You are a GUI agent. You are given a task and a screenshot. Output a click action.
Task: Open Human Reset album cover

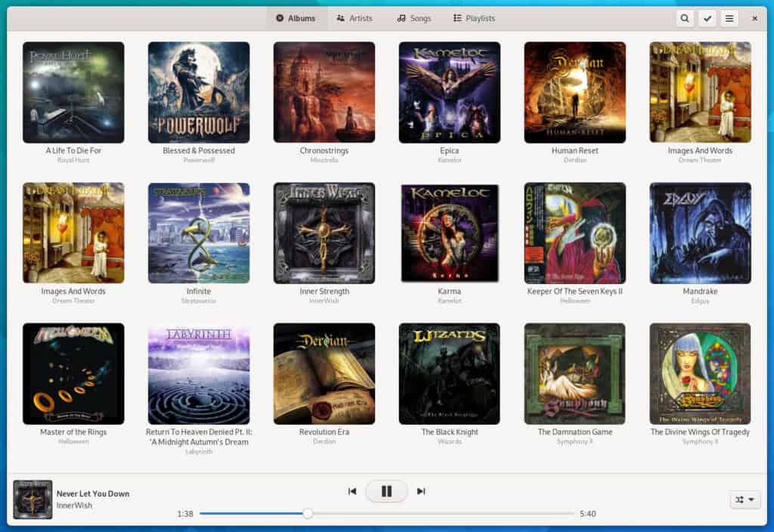(x=575, y=92)
